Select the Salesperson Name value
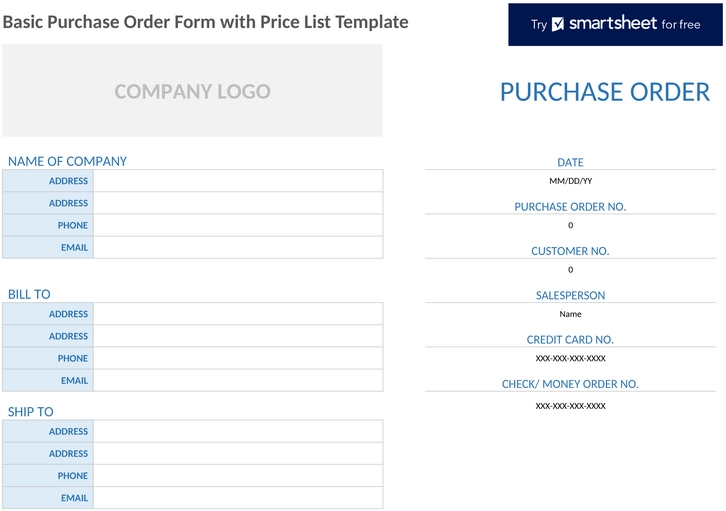This screenshot has width=726, height=511. coord(570,314)
